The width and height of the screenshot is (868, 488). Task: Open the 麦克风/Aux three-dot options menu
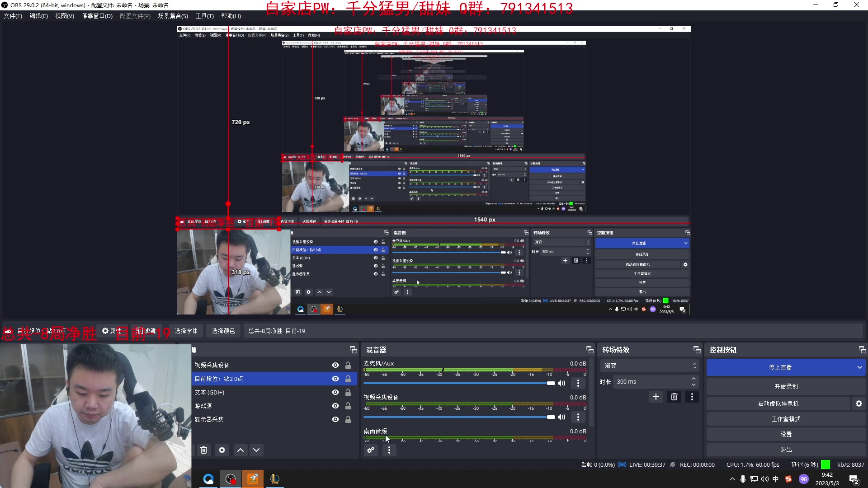click(x=578, y=383)
